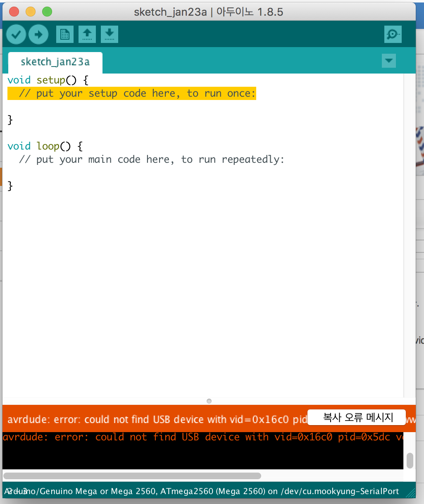The image size is (424, 504).
Task: Click the 복사 오류 메시지 button
Action: [357, 417]
